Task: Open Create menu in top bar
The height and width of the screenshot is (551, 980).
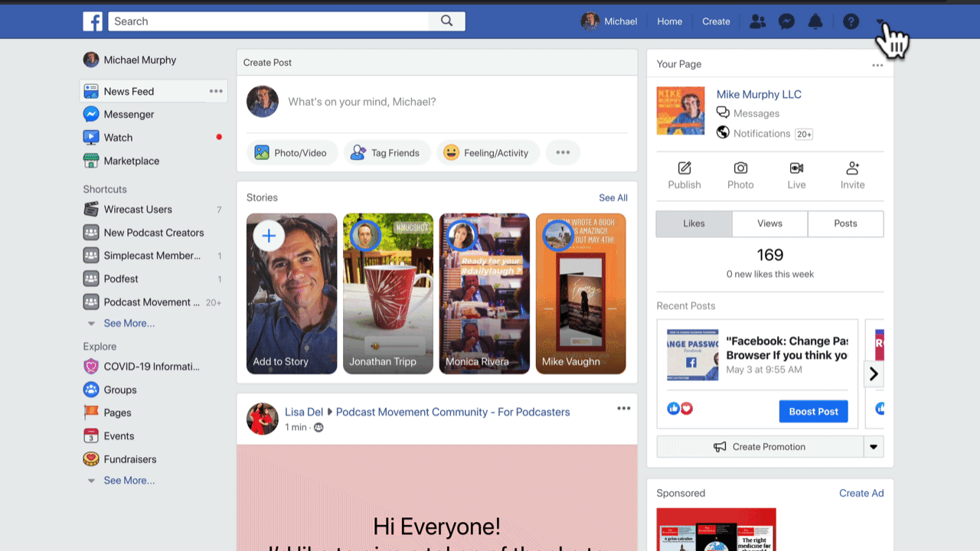Action: [x=716, y=21]
